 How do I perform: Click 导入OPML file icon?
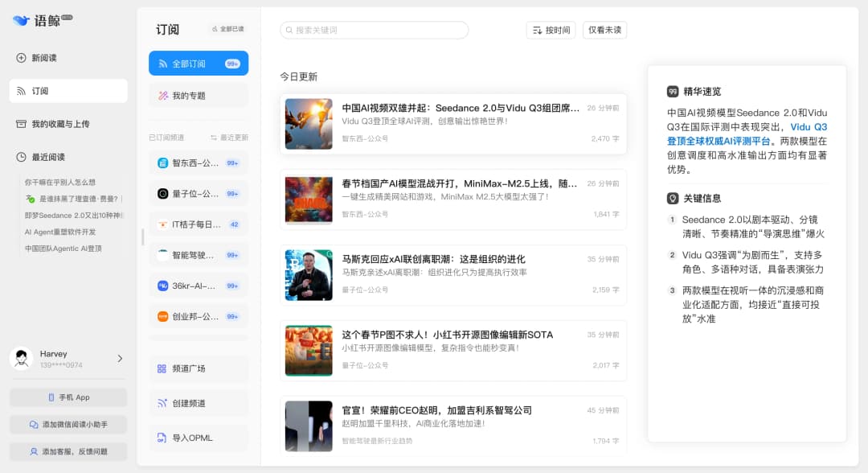[x=162, y=438]
